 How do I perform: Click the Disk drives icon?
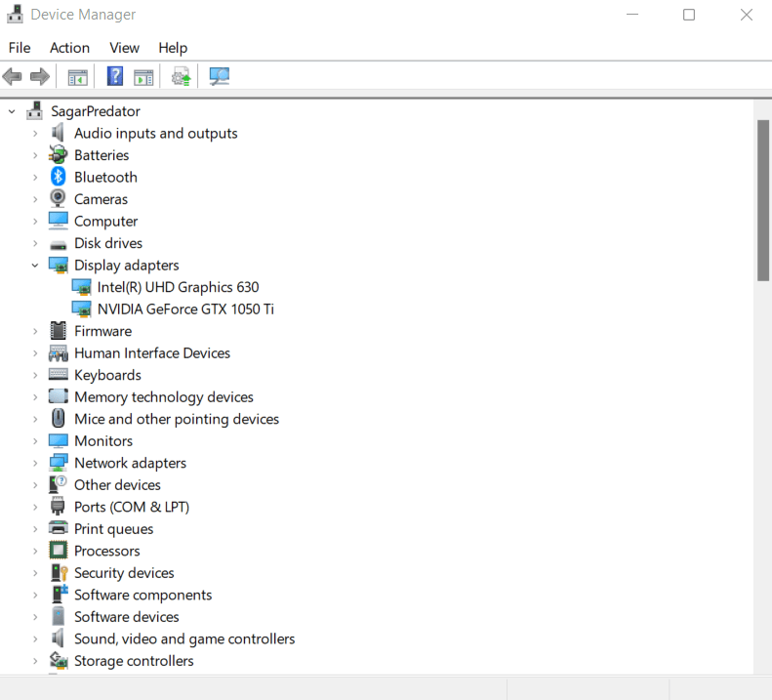[x=59, y=245]
